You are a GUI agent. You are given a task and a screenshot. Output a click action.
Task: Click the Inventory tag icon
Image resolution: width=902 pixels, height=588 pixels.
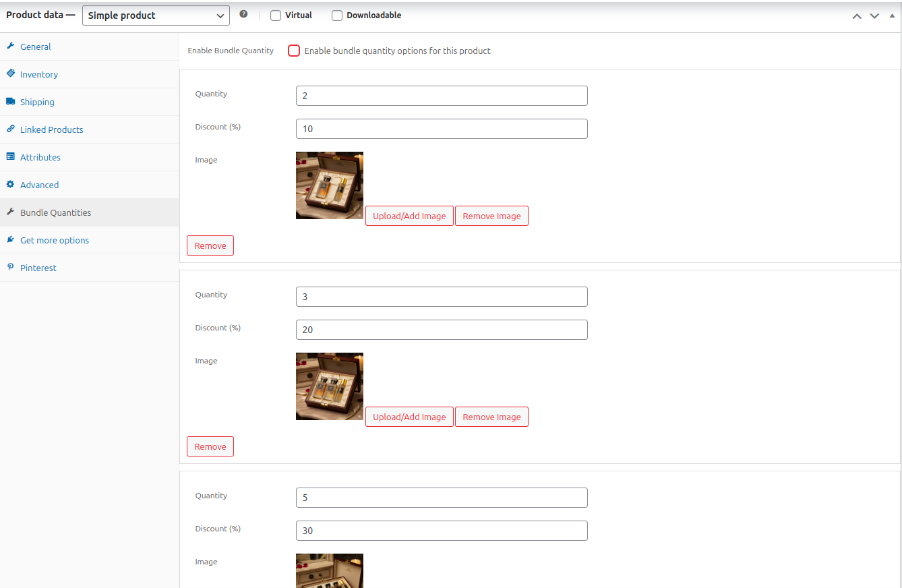tap(11, 73)
